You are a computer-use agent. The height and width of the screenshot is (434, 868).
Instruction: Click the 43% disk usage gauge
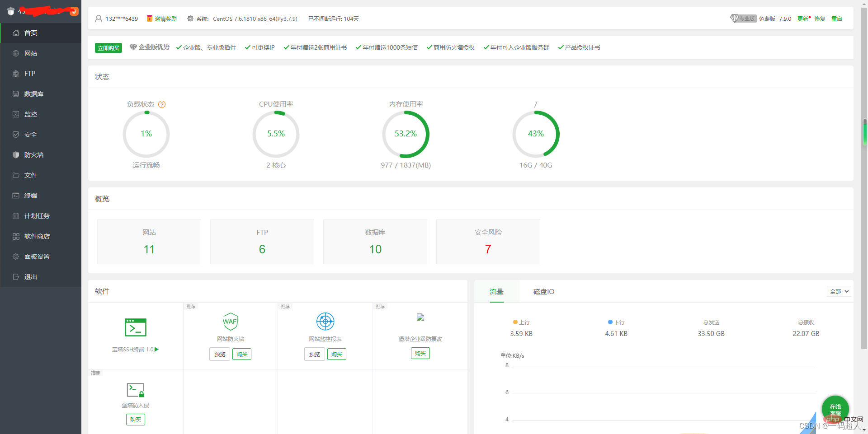click(x=536, y=134)
